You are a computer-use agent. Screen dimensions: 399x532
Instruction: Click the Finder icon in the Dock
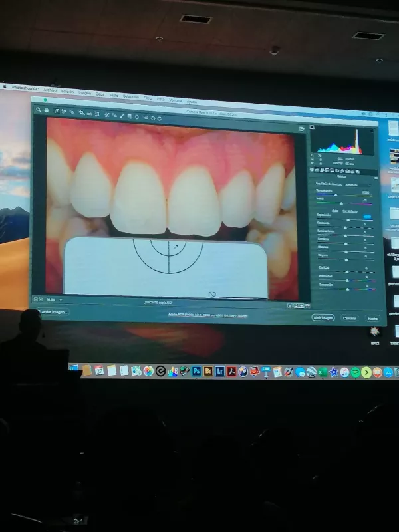tap(74, 369)
